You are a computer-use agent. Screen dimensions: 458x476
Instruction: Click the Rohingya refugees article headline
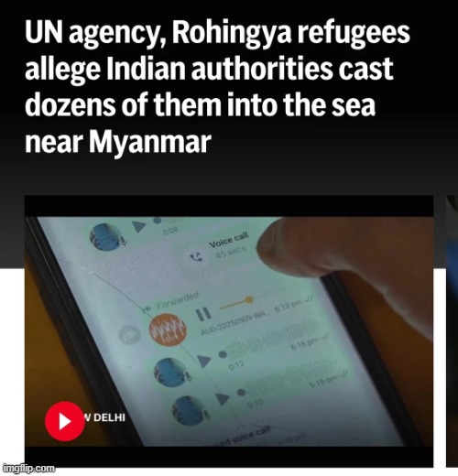coord(217,87)
